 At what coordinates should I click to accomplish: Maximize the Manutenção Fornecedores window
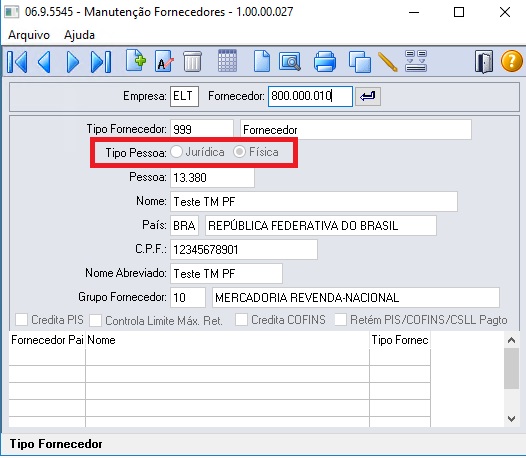tap(459, 12)
